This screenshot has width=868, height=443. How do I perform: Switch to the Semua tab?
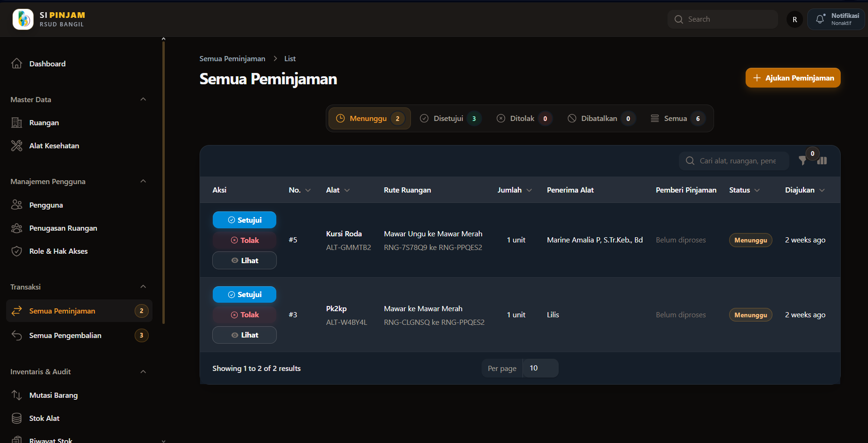[x=678, y=118]
